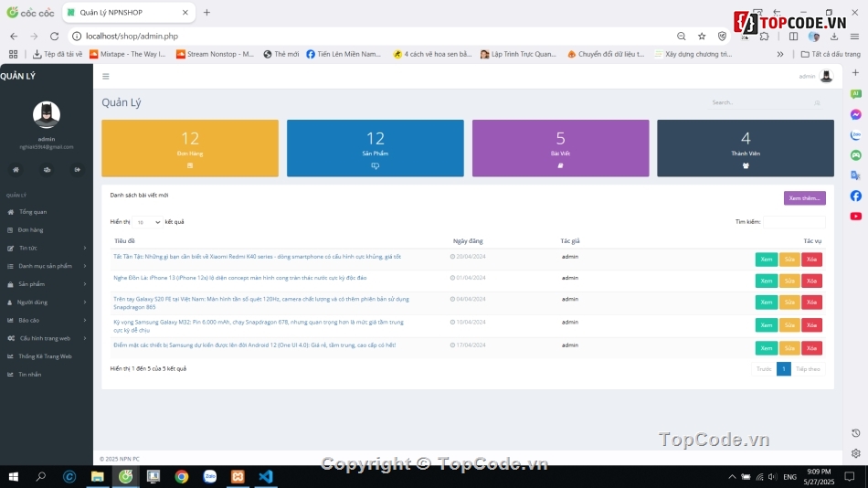Open Tệp đã tải về bookmark
Screen dimensions: 868x488
click(58, 54)
